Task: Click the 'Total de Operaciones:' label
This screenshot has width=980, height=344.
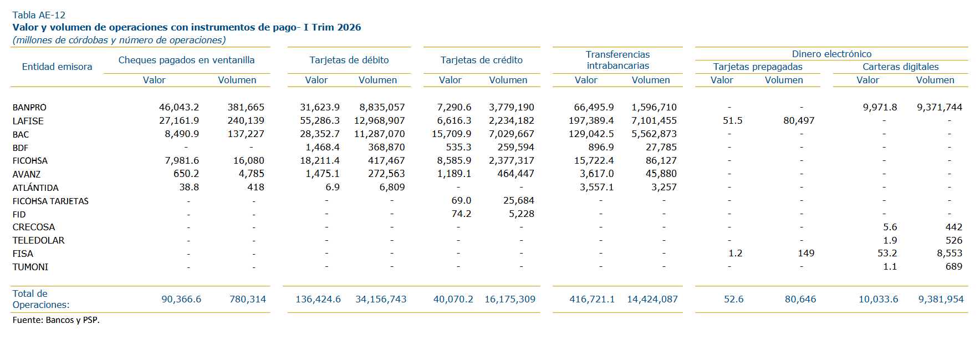Action: tap(40, 299)
